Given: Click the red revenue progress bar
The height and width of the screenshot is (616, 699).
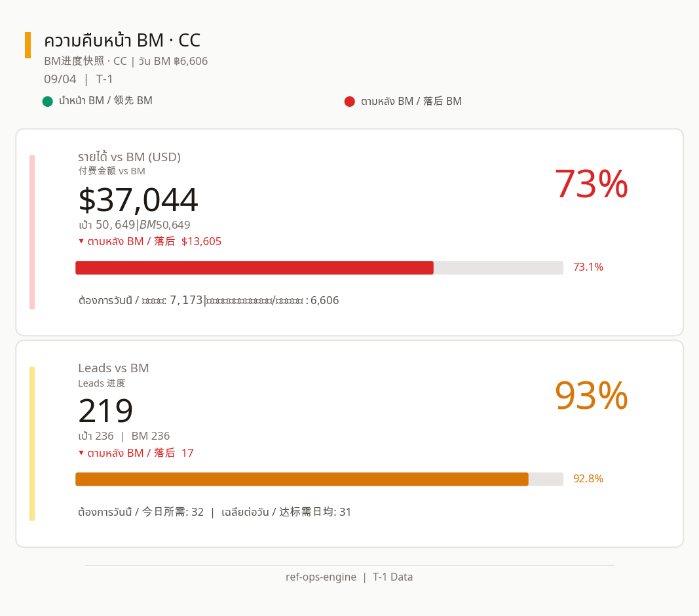Looking at the screenshot, I should tap(255, 267).
